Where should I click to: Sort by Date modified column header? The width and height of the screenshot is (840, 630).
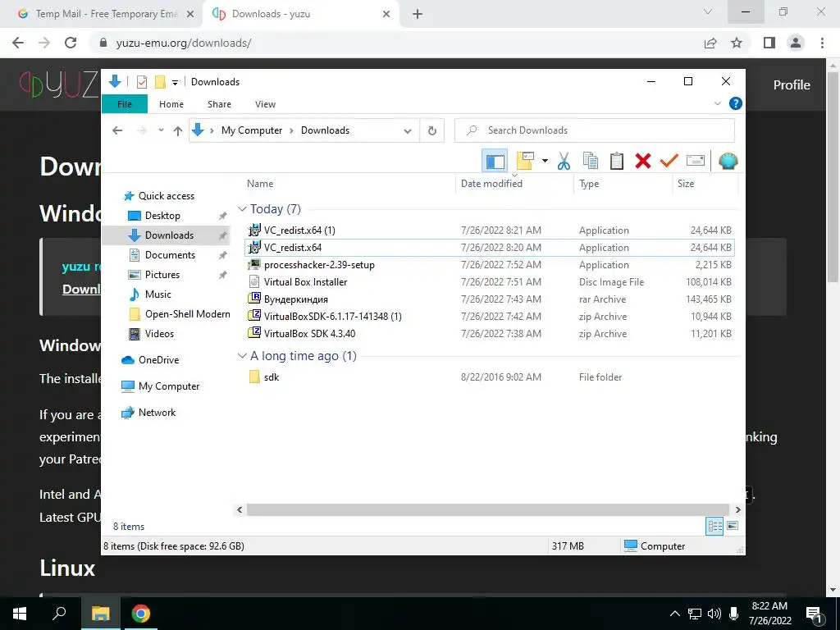(515, 183)
